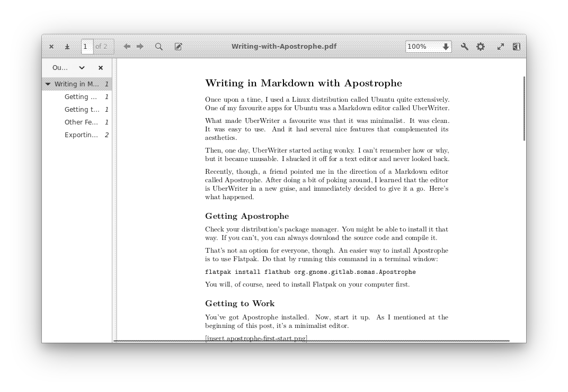Select the 'Other Fe...' outline entry
This screenshot has width=568, height=392.
77,122
